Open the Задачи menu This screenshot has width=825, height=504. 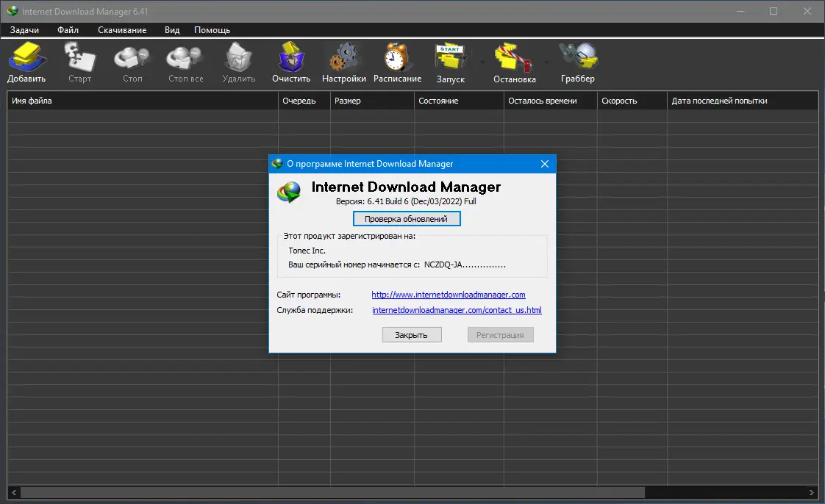pyautogui.click(x=24, y=30)
